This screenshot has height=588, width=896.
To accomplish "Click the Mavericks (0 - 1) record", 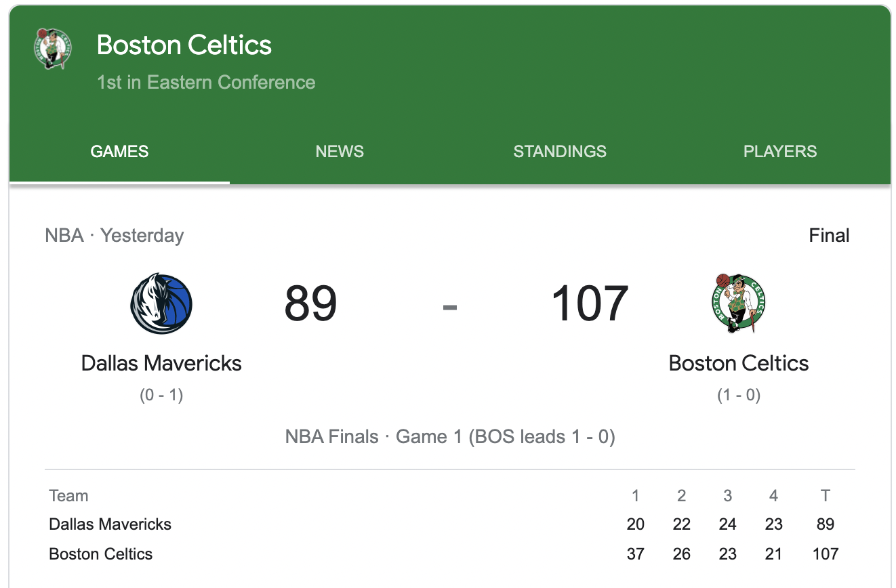I will point(161,395).
